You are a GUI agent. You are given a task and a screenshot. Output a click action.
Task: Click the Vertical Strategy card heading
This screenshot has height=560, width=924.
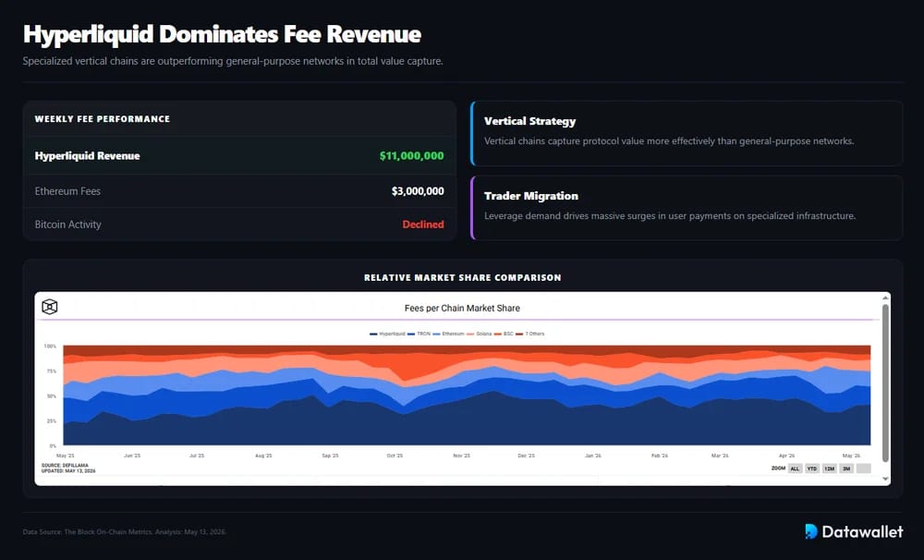tap(529, 121)
